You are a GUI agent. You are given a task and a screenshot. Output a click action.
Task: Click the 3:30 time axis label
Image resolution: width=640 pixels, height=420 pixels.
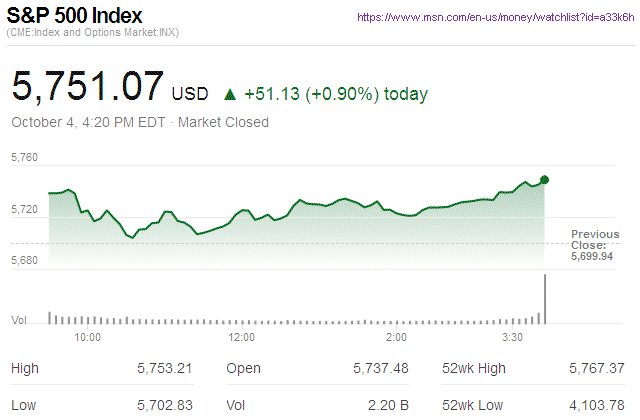pos(514,337)
